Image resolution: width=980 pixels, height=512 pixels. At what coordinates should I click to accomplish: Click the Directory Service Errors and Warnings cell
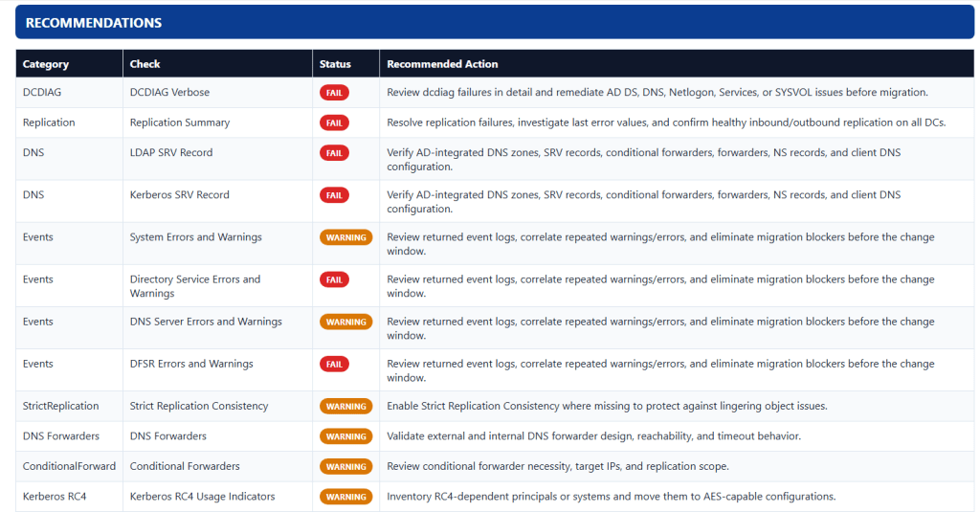[195, 286]
